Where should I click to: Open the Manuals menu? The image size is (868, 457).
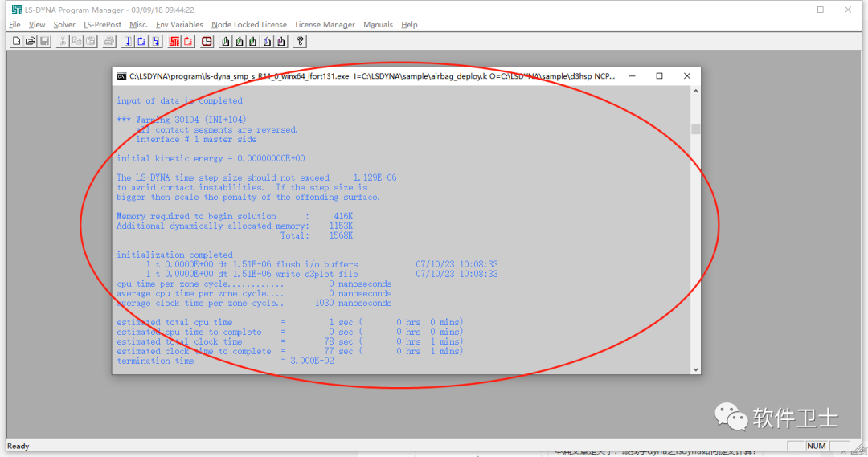click(378, 24)
